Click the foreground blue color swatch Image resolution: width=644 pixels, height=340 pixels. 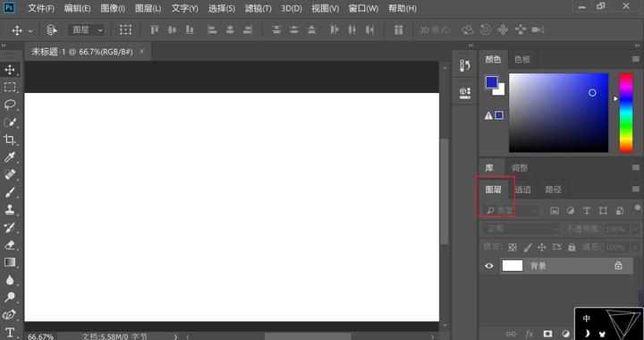pos(492,82)
